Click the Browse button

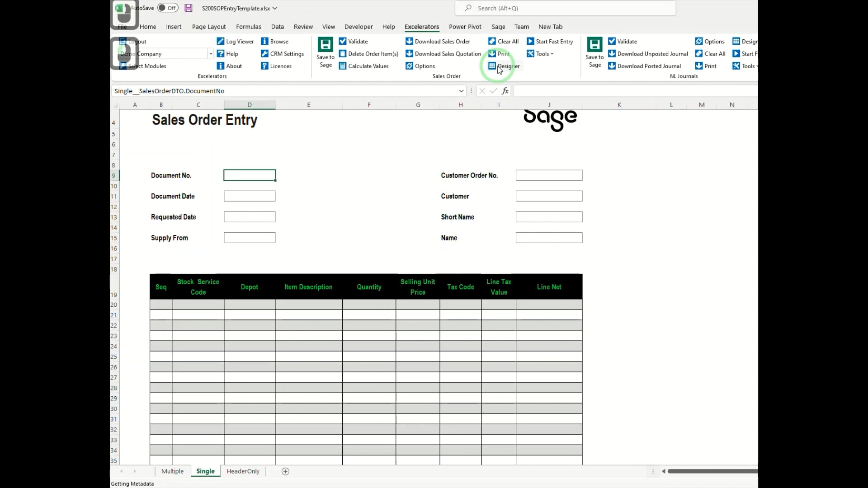coord(274,41)
